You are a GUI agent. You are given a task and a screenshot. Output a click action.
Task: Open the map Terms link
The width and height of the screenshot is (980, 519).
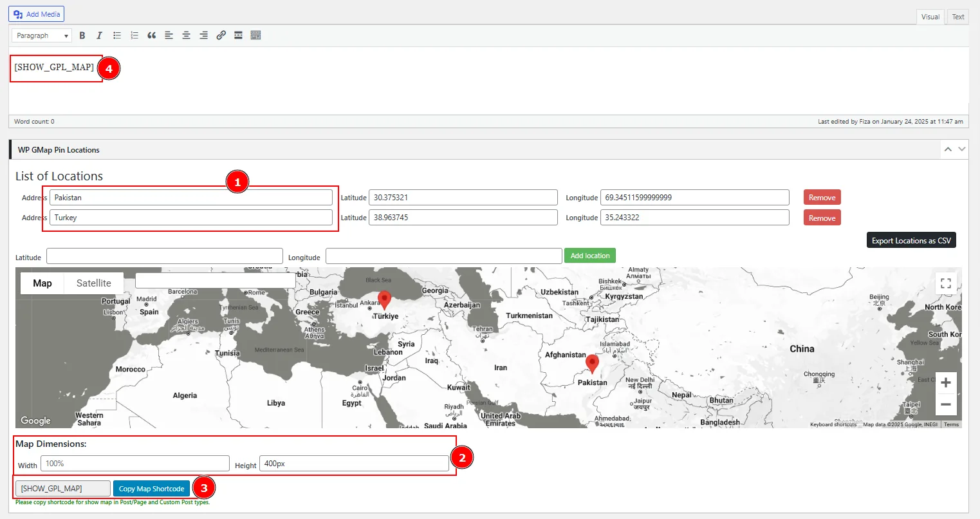coord(951,424)
